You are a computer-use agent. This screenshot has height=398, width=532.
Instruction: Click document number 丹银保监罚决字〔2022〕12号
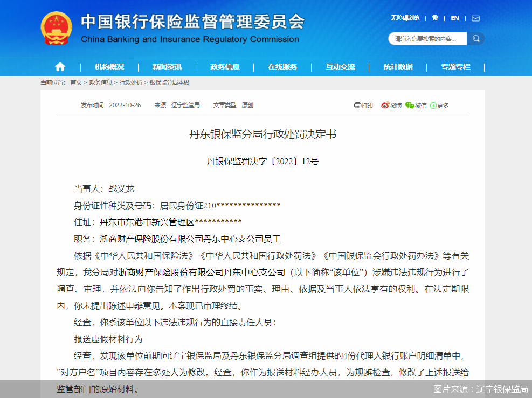[262, 162]
